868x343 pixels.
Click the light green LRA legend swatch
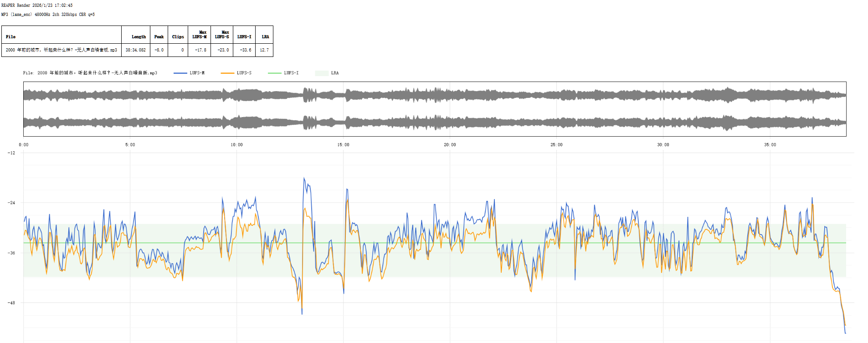click(322, 73)
